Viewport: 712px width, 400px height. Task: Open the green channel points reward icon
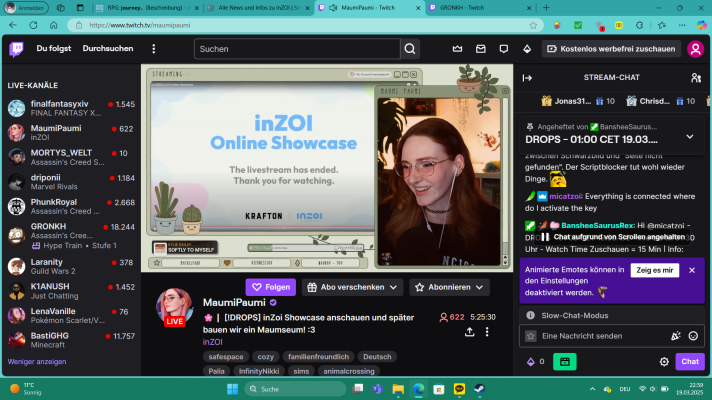564,362
